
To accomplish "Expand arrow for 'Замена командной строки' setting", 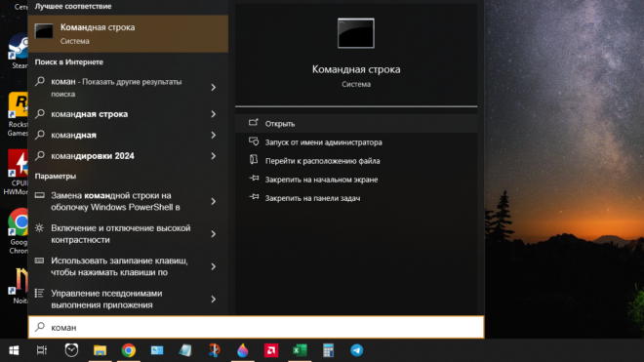I will coord(213,201).
